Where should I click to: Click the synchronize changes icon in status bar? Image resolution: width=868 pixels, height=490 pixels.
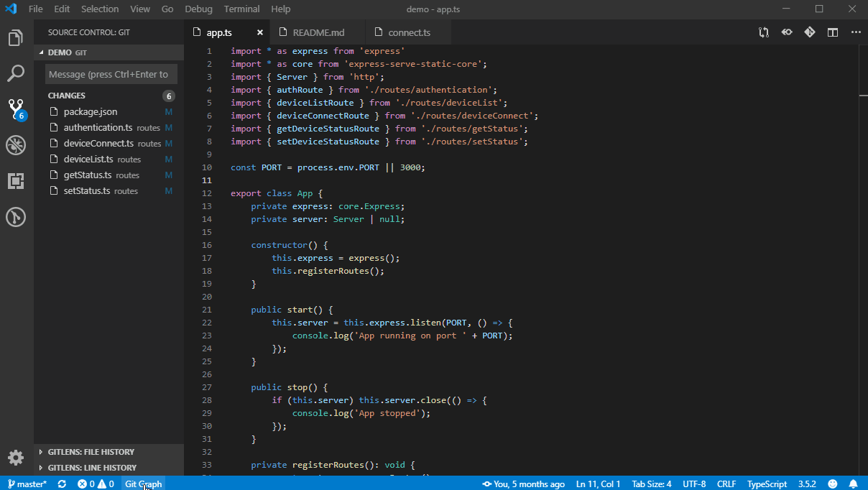click(x=62, y=484)
